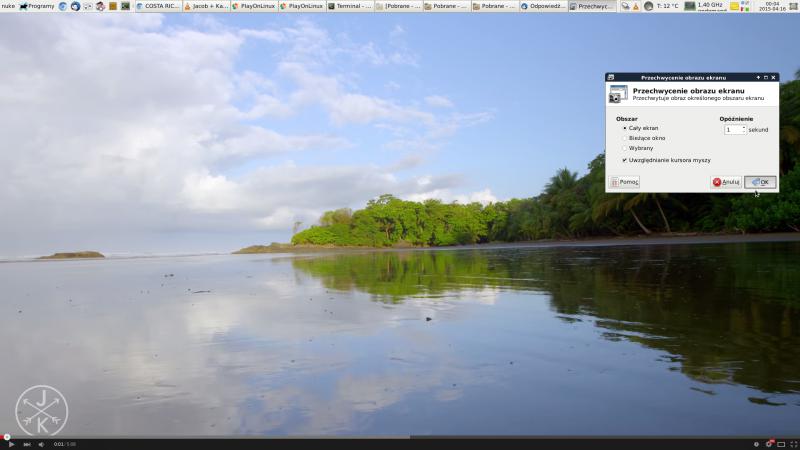This screenshot has height=450, width=800.
Task: Skip to the next video
Action: tap(27, 444)
